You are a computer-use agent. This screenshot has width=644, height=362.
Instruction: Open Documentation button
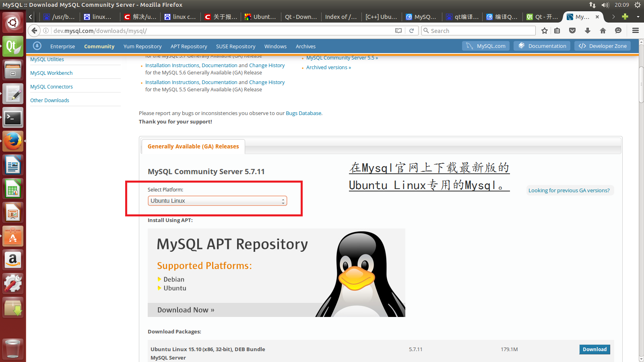542,46
